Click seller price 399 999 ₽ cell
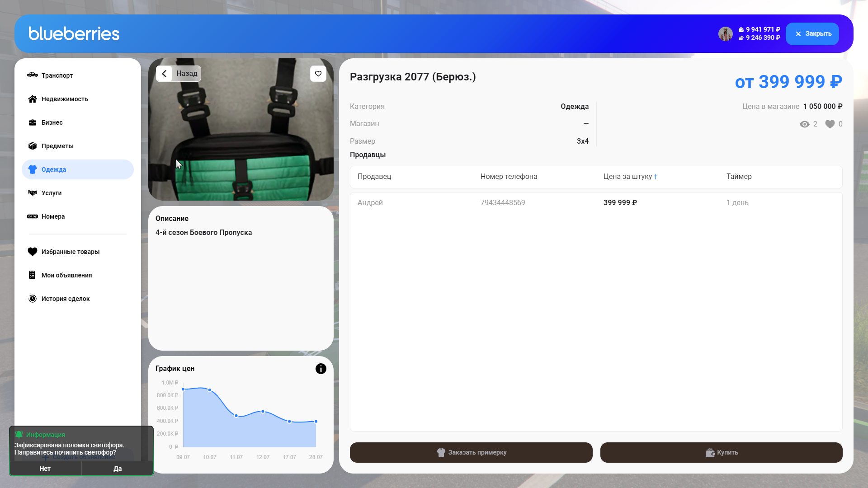This screenshot has width=868, height=488. (620, 203)
